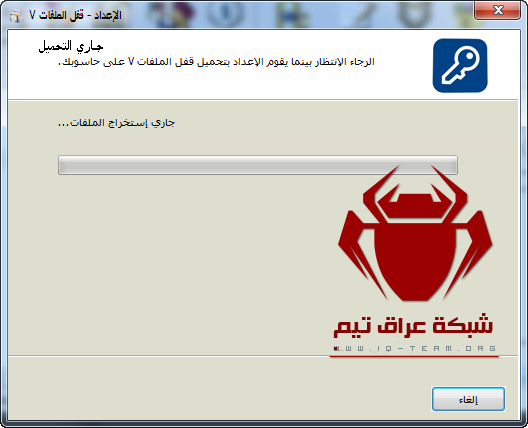
Task: Click the red شبكة عراق تيم watermark text
Action: tap(413, 326)
